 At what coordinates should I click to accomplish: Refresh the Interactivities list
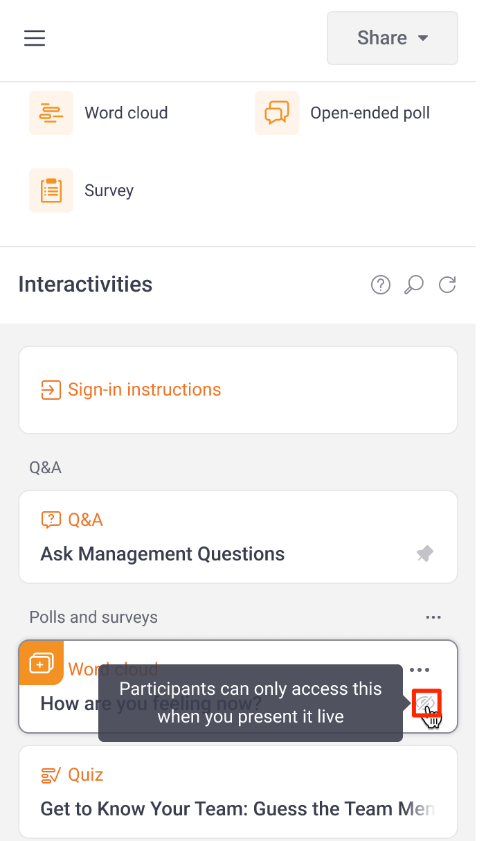point(448,285)
